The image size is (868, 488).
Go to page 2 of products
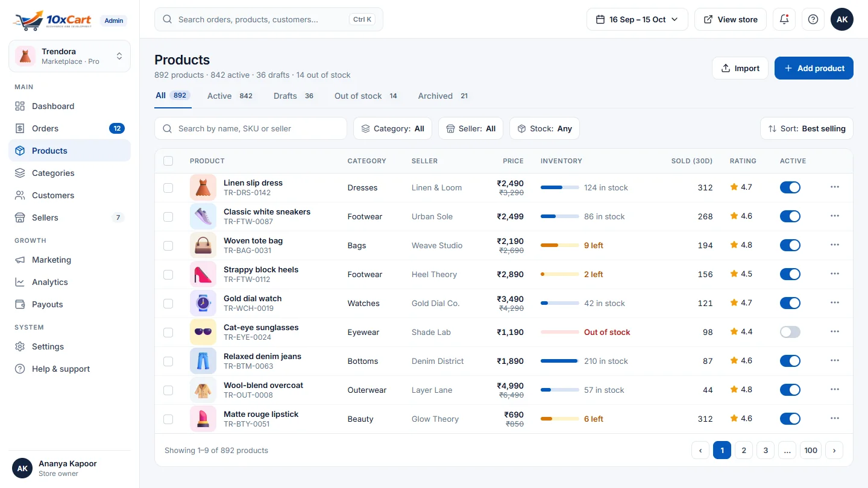(744, 450)
